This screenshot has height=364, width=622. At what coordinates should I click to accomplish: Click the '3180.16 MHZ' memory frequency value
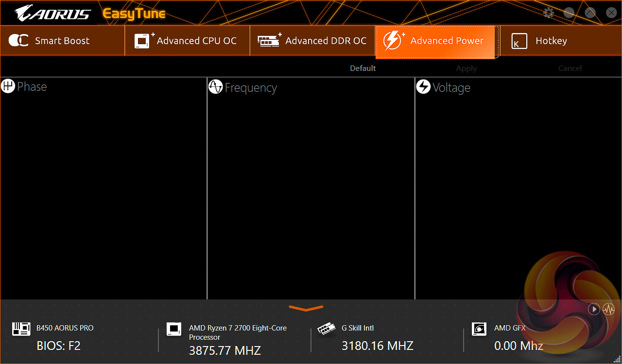[x=378, y=346]
